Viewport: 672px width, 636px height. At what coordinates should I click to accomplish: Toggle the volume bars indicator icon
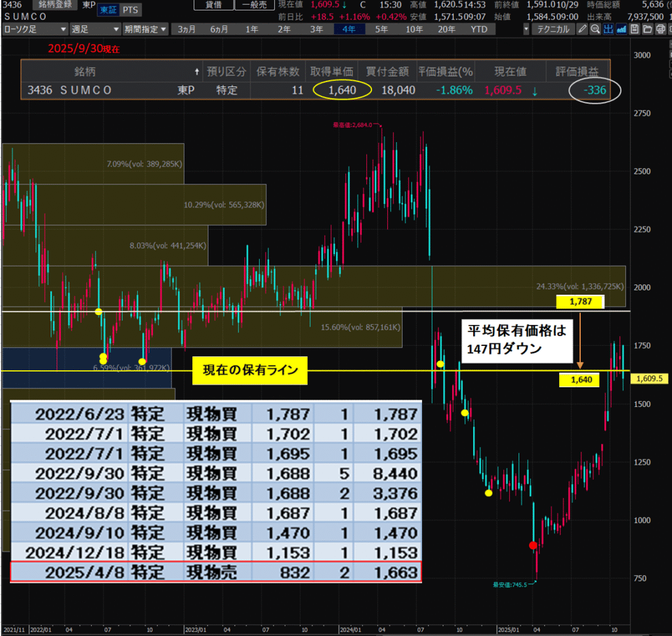(621, 29)
